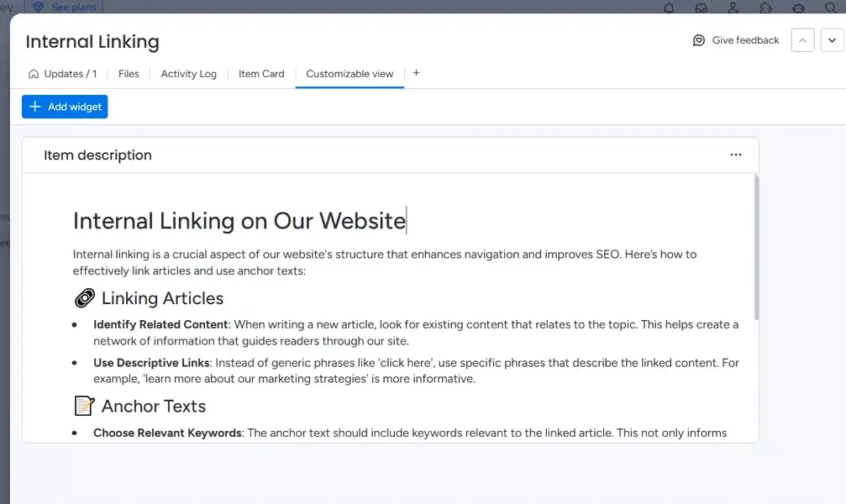Image resolution: width=846 pixels, height=504 pixels.
Task: Open the inbox icon
Action: pyautogui.click(x=701, y=7)
